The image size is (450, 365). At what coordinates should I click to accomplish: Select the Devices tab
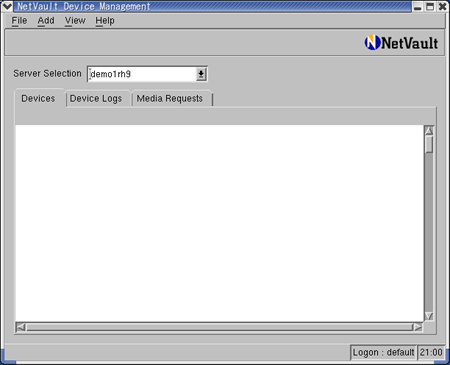click(38, 98)
